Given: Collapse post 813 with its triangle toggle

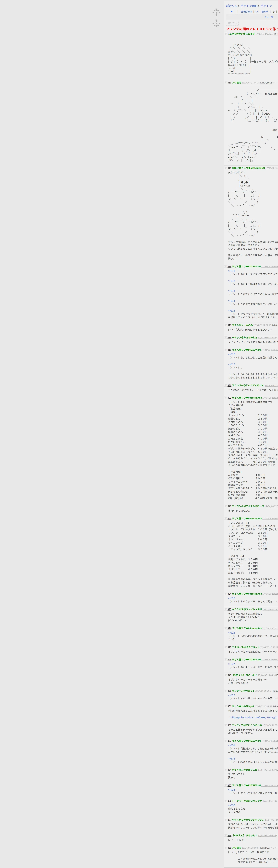Looking at the screenshot, I should [x=226, y=83].
